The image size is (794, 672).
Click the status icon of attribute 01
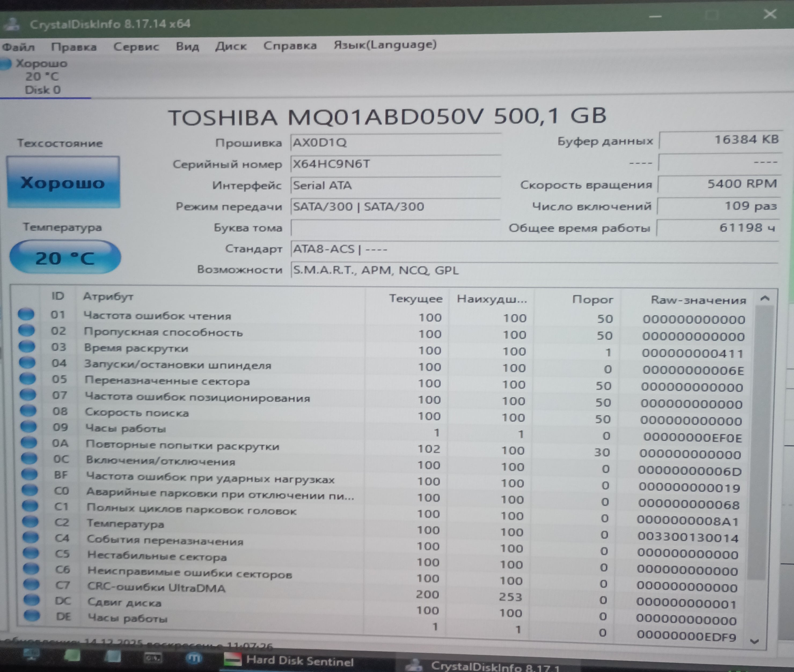[26, 314]
